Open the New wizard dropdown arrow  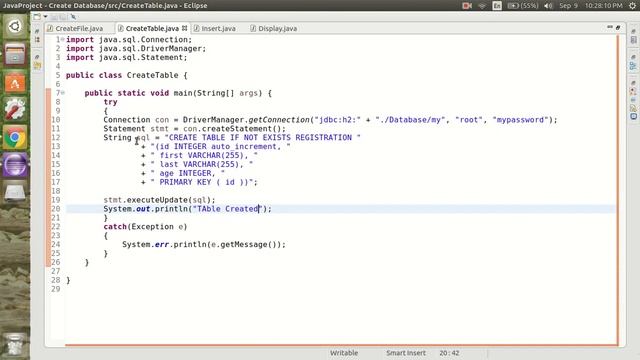[x=45, y=17]
